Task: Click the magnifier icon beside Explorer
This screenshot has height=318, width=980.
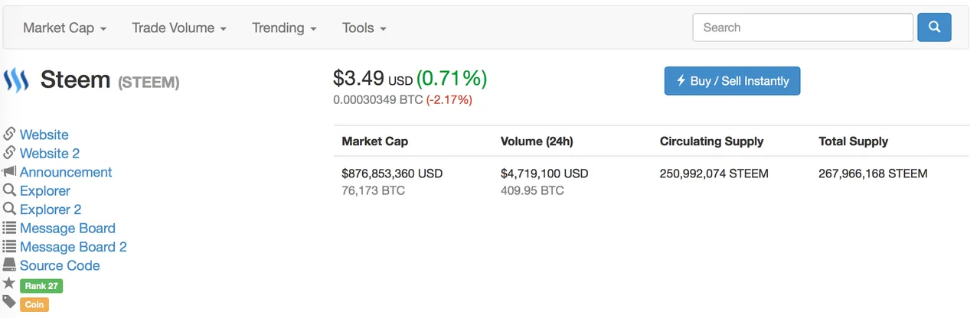Action: click(x=9, y=190)
